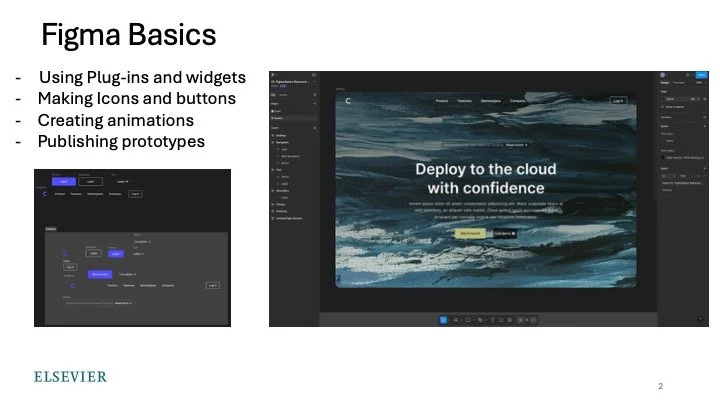Expand the Desktop layer in Layers list

(273, 135)
